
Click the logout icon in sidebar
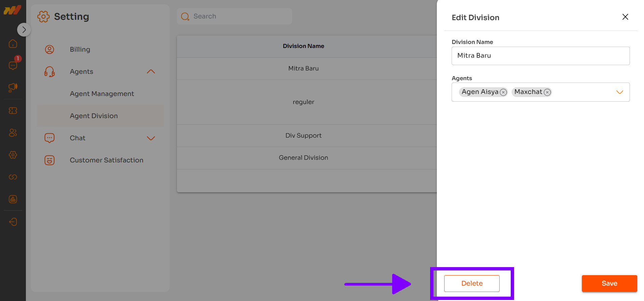13,222
